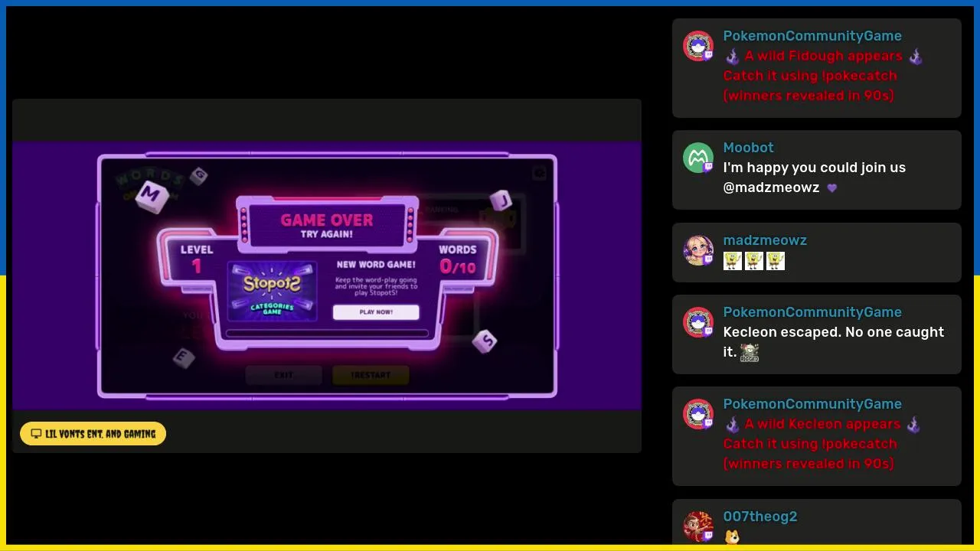Click the madzmeowz username
The image size is (980, 551).
click(x=765, y=240)
